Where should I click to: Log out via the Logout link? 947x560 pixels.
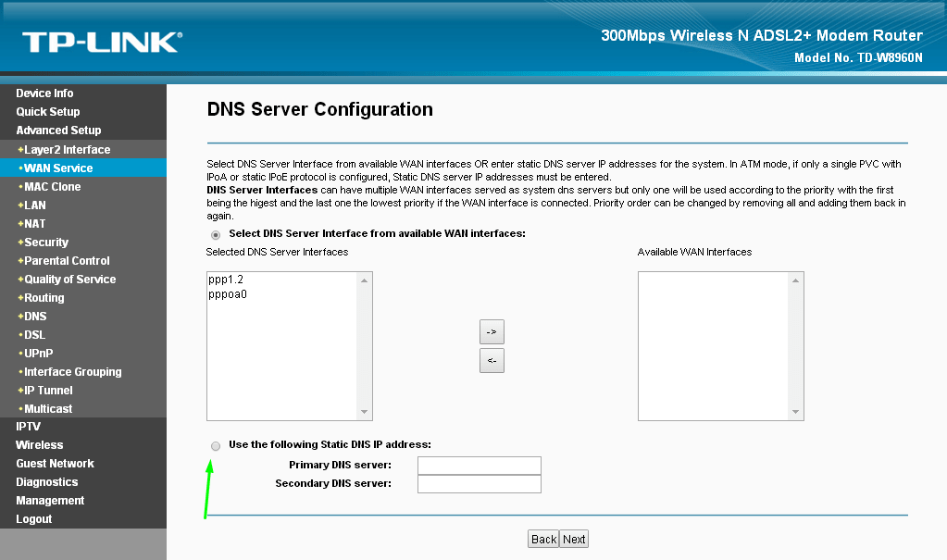[x=34, y=519]
